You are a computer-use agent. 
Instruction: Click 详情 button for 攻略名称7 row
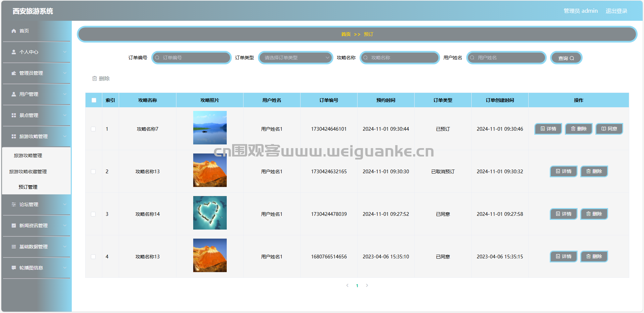(548, 129)
